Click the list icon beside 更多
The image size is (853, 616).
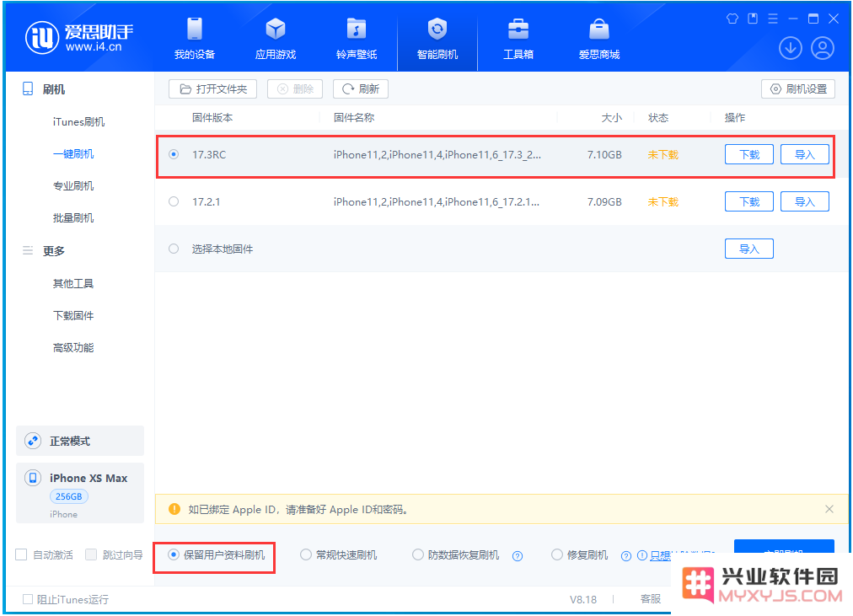28,250
